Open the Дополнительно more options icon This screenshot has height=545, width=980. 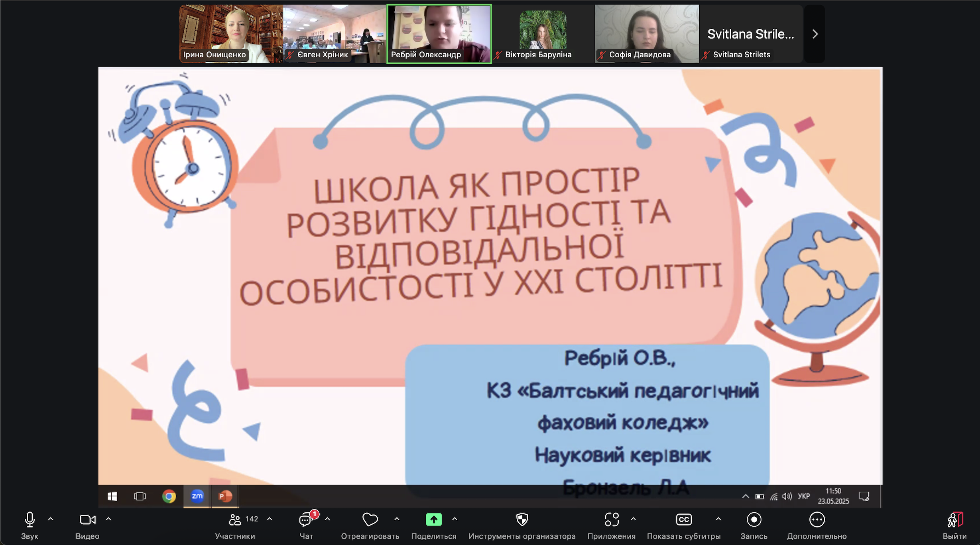pos(817,520)
